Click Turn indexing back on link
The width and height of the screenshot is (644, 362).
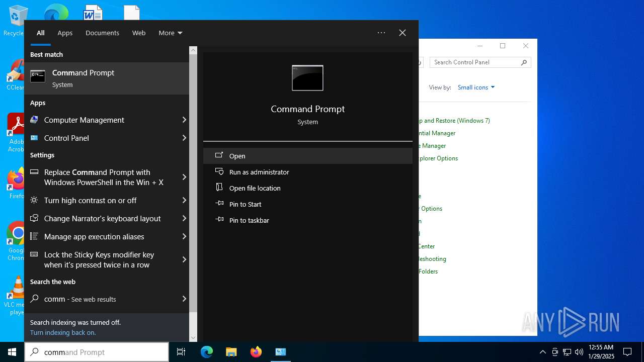(63, 332)
